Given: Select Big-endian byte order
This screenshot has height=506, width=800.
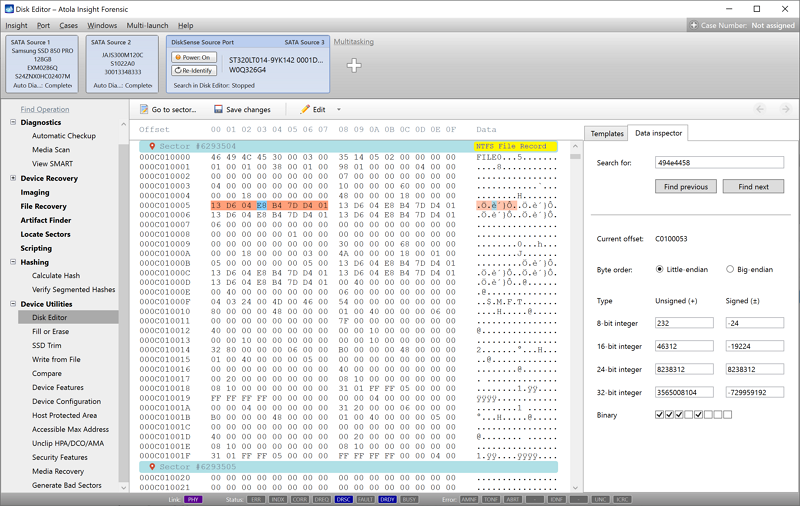Looking at the screenshot, I should (730, 269).
